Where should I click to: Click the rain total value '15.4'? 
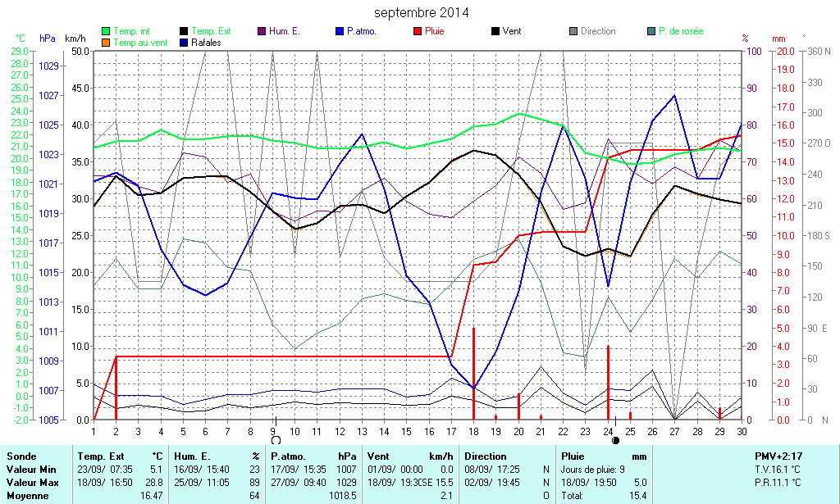point(637,496)
